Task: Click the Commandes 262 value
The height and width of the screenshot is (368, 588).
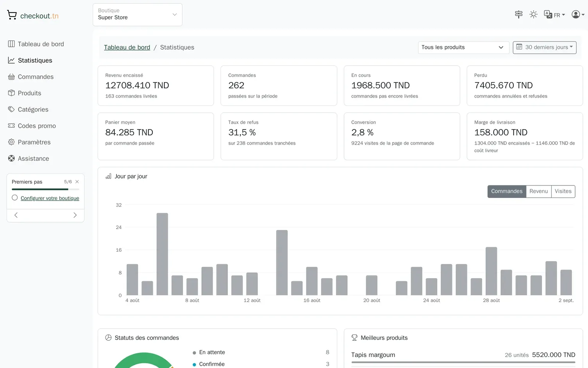Action: [236, 85]
